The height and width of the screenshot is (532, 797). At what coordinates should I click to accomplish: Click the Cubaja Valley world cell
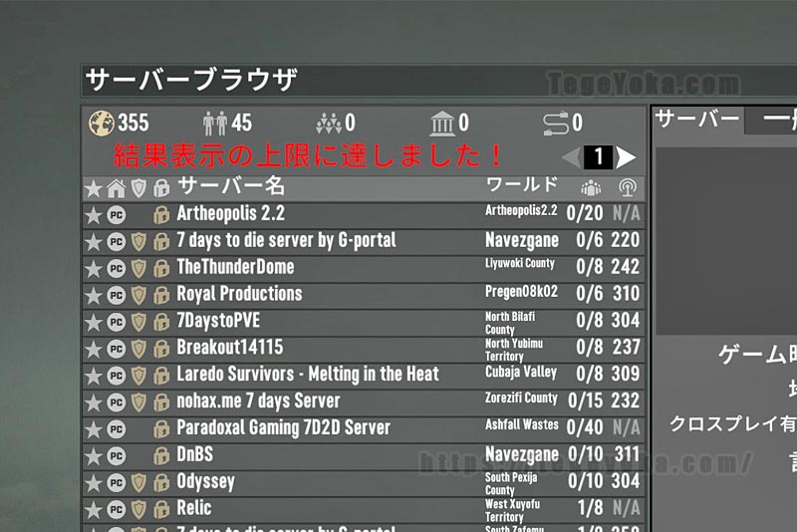pyautogui.click(x=521, y=372)
